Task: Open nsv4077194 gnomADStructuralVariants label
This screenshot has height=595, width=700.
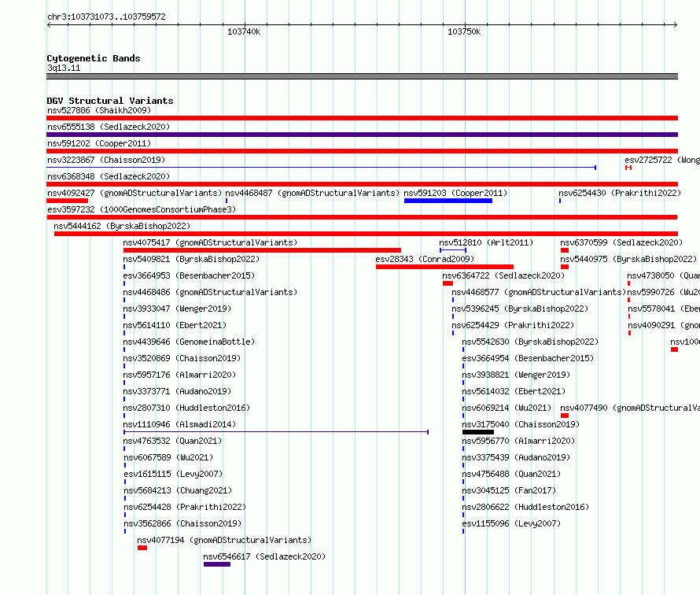Action: point(225,540)
